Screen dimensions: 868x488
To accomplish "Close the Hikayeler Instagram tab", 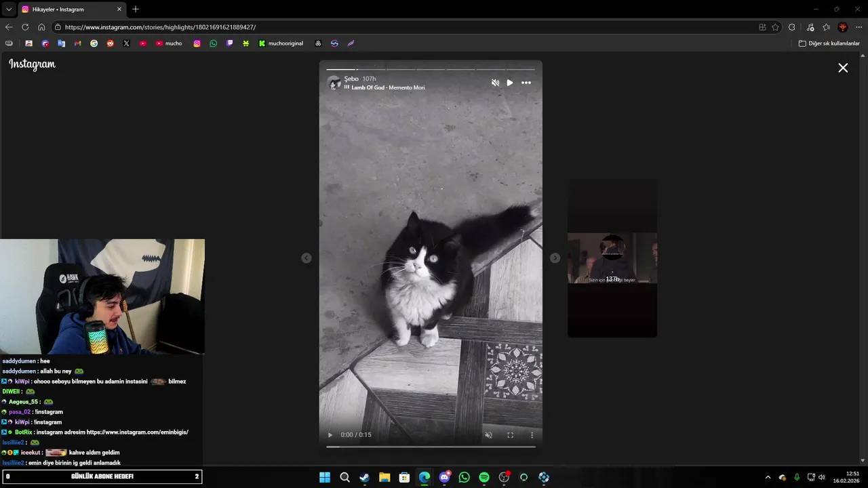I will click(119, 9).
